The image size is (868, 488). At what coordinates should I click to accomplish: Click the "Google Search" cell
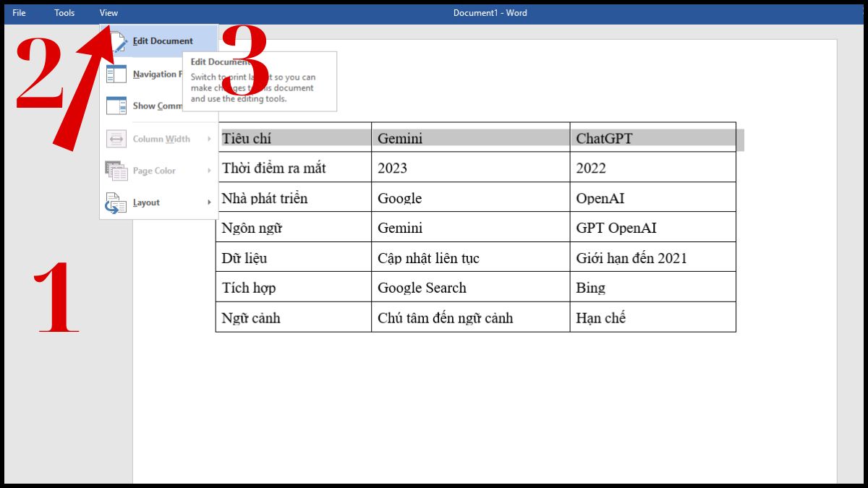(471, 287)
